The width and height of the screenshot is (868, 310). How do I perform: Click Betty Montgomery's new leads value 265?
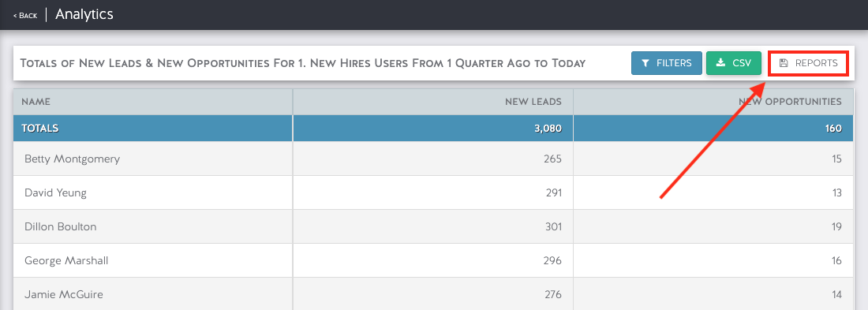(552, 159)
